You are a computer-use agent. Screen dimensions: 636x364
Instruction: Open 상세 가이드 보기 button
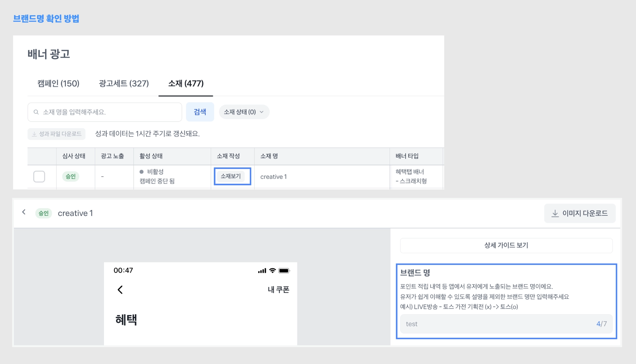tap(506, 245)
